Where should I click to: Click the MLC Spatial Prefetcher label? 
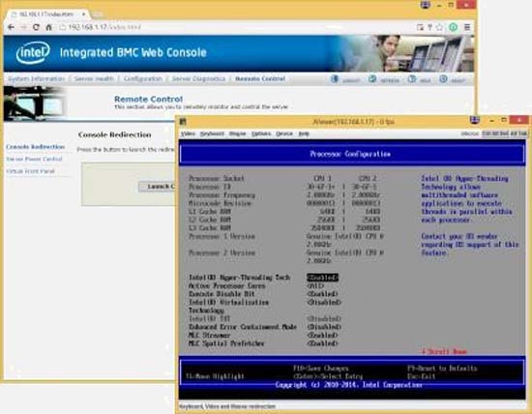[x=226, y=343]
